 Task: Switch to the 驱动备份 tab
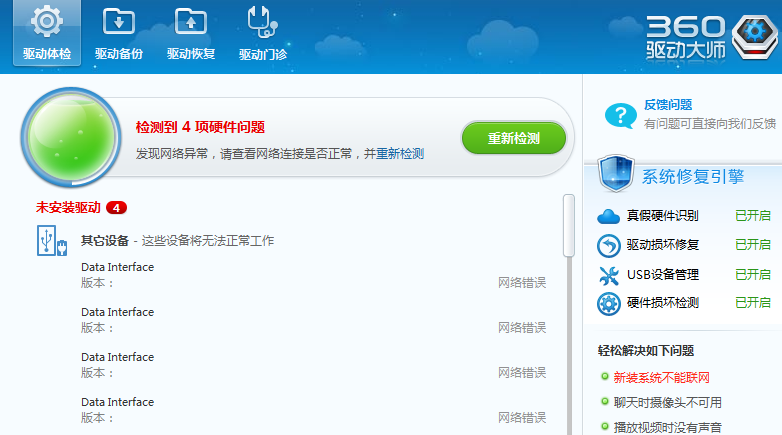[119, 33]
